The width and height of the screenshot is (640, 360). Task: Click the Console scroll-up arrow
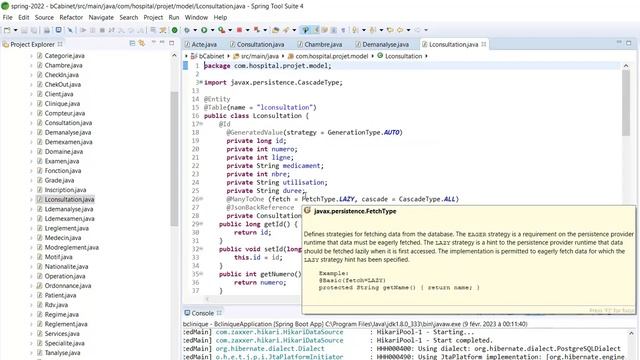631,333
